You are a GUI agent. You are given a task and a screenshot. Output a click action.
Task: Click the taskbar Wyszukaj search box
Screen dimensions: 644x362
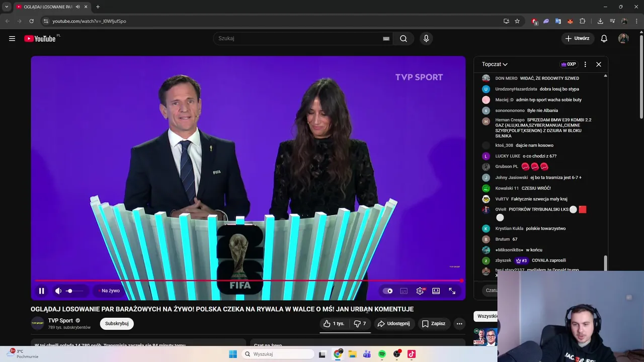coord(277,354)
